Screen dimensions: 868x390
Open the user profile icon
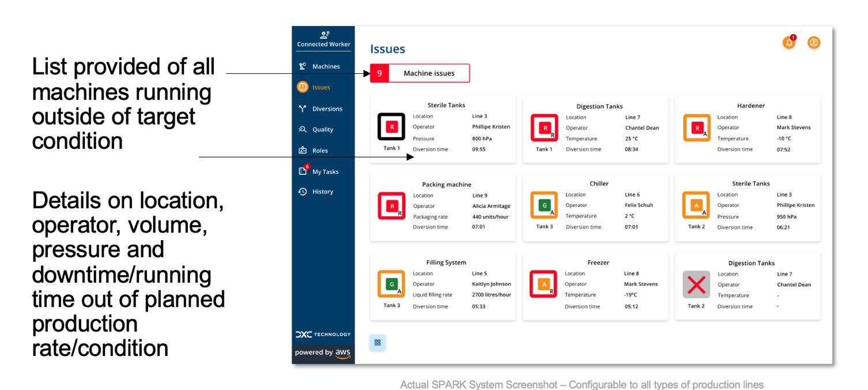tap(813, 43)
